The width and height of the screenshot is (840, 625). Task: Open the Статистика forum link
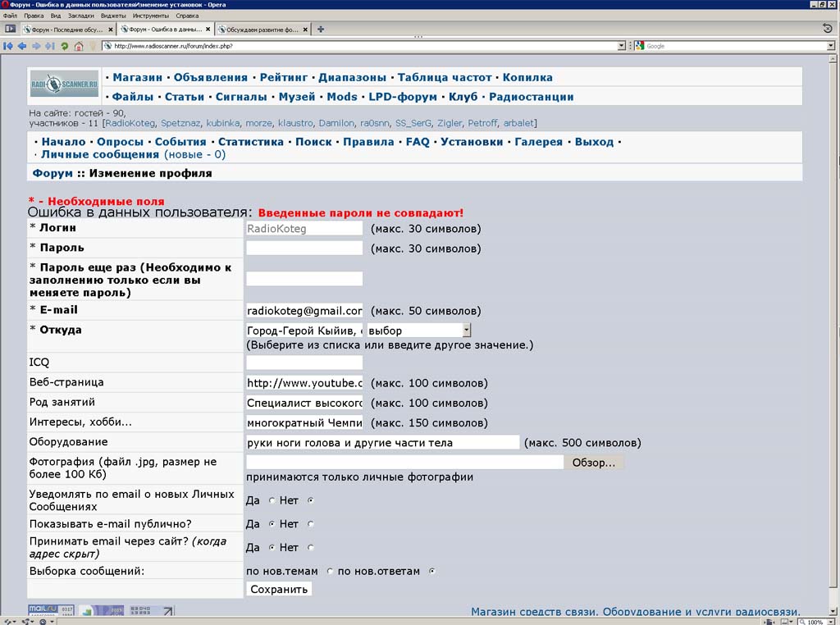[251, 142]
